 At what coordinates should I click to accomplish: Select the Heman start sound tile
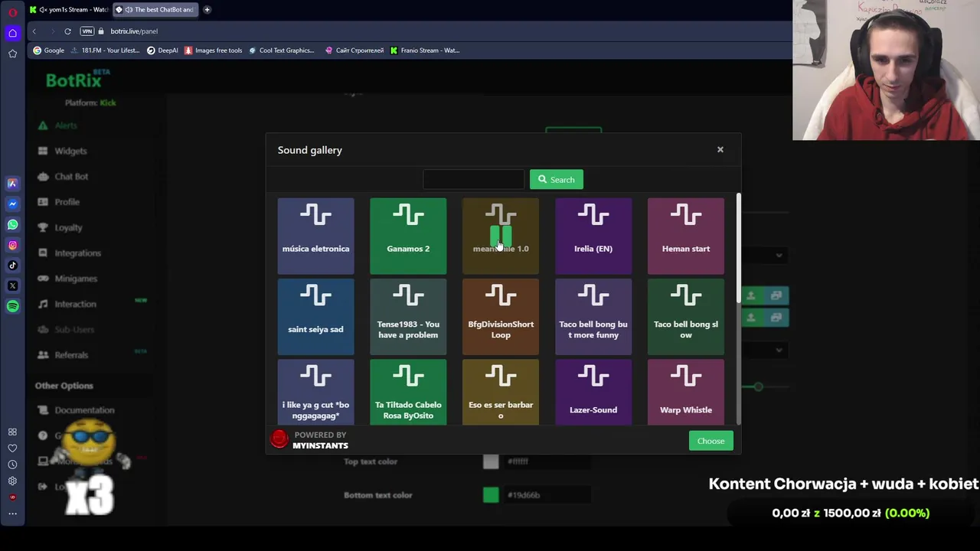pos(686,236)
